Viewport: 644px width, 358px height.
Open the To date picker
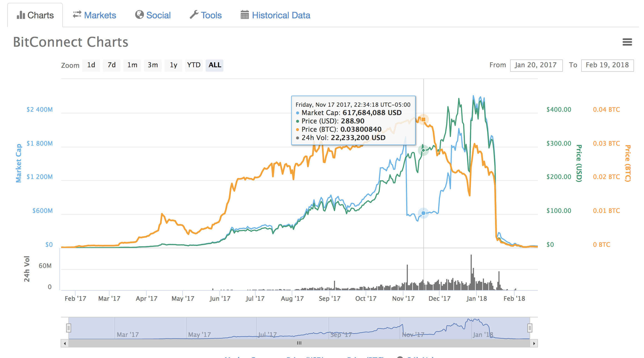607,65
